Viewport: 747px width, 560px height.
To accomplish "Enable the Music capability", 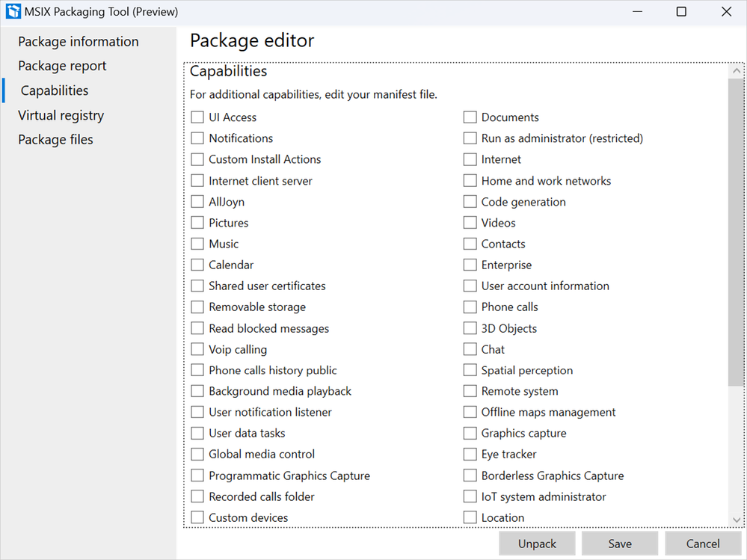I will 197,244.
